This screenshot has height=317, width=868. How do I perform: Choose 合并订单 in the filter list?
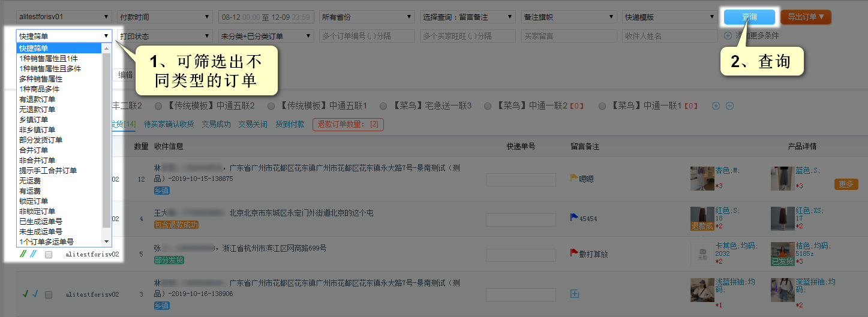click(59, 150)
